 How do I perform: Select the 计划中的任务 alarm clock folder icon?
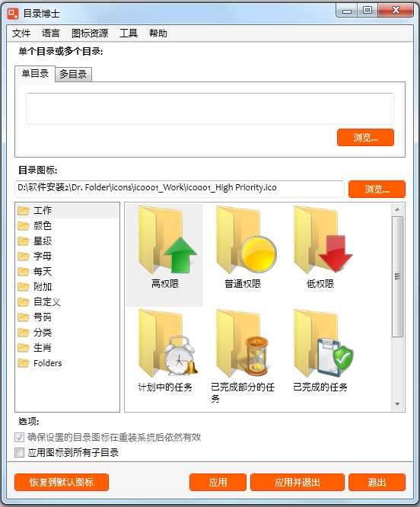pos(168,343)
